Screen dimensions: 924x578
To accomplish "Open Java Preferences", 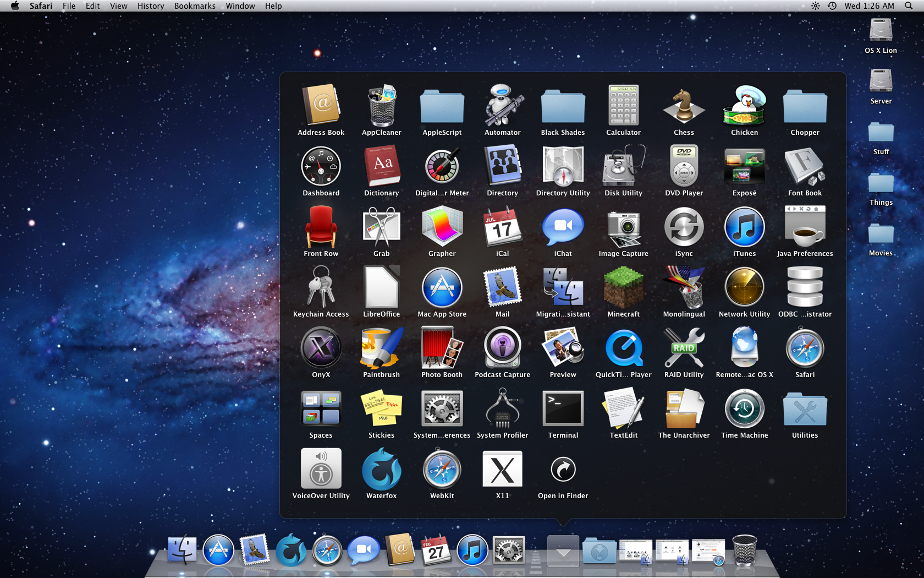I will pyautogui.click(x=805, y=226).
